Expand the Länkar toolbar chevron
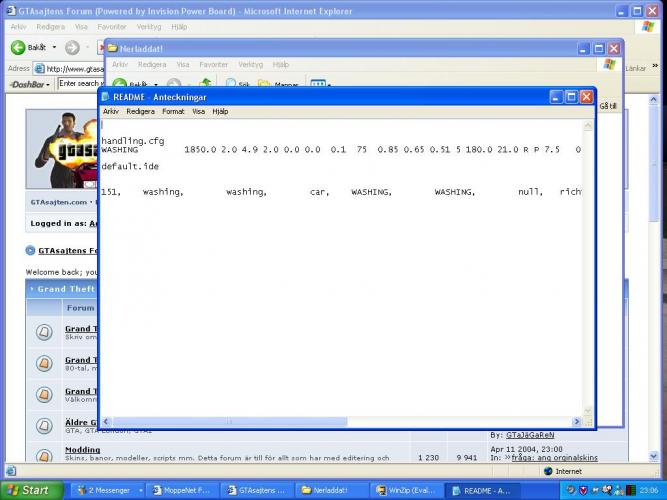Viewport: 667px width, 500px height. 655,68
